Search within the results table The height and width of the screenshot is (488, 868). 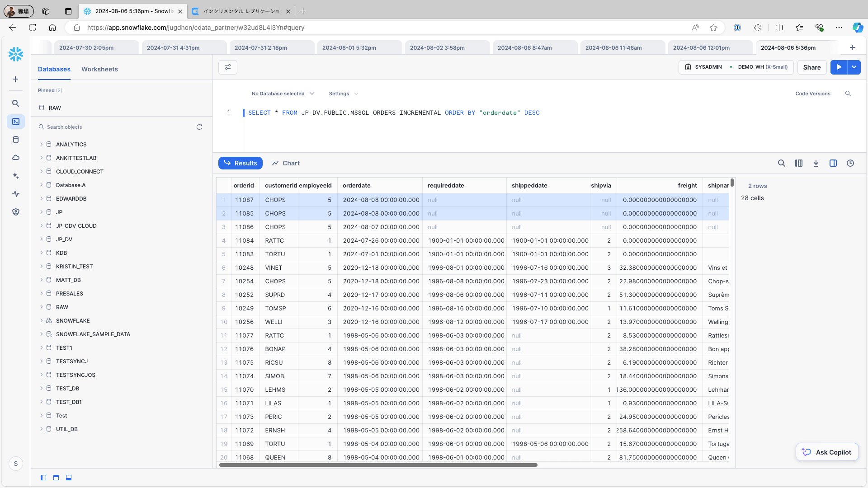(x=781, y=163)
